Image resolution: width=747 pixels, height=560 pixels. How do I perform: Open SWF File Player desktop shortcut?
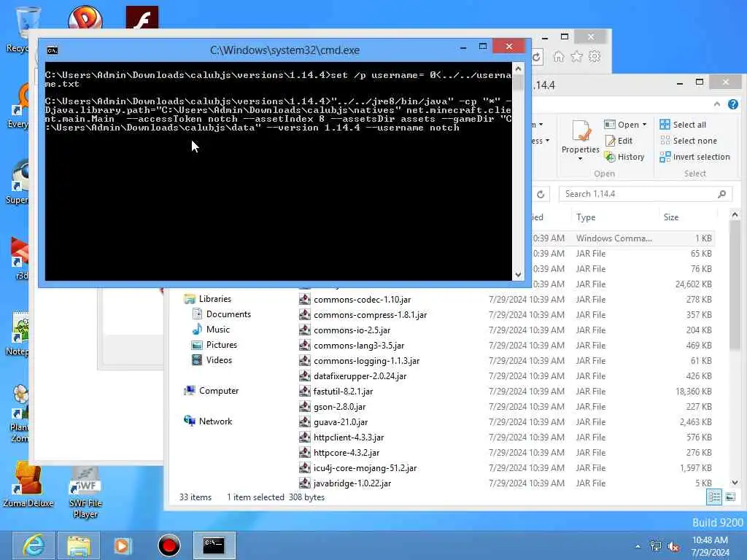pyautogui.click(x=85, y=493)
